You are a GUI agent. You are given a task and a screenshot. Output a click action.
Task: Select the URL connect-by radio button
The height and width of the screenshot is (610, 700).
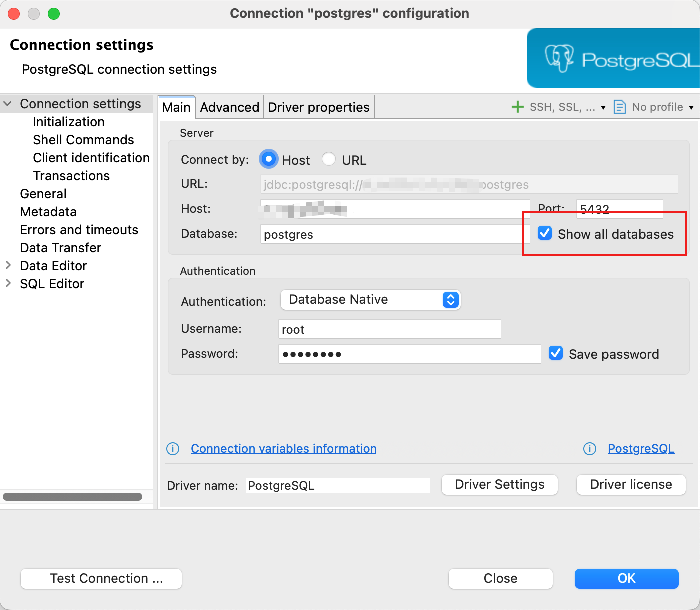(329, 159)
